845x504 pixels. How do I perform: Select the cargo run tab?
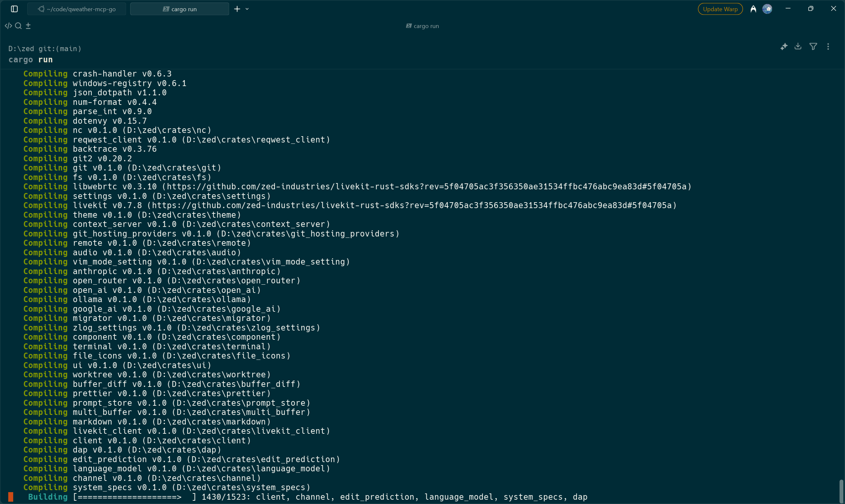(180, 9)
